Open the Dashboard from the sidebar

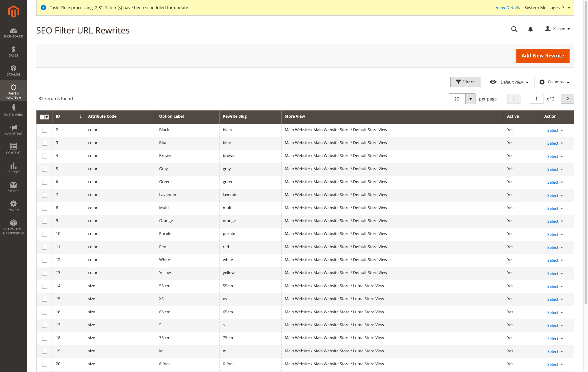click(x=13, y=33)
